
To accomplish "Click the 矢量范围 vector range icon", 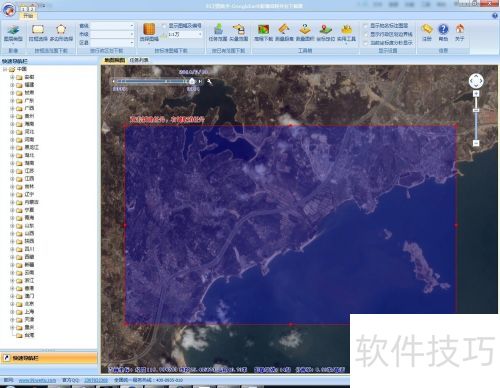I will coord(239,29).
